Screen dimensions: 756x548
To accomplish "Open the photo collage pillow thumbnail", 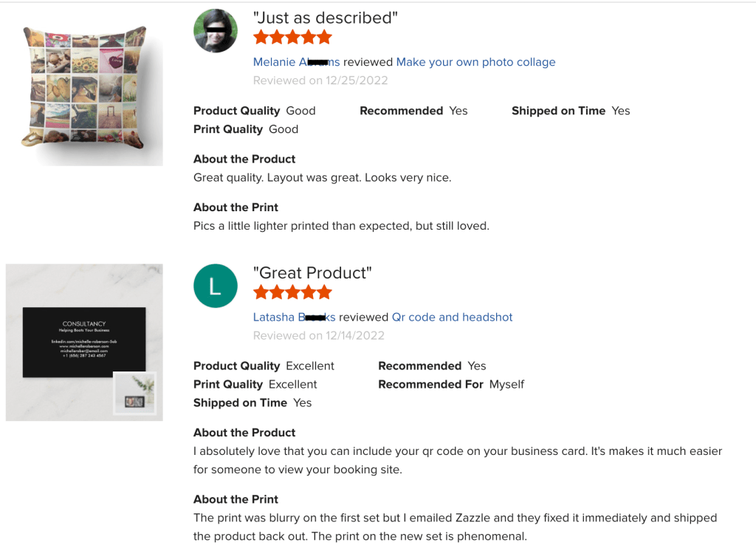I will tap(84, 87).
